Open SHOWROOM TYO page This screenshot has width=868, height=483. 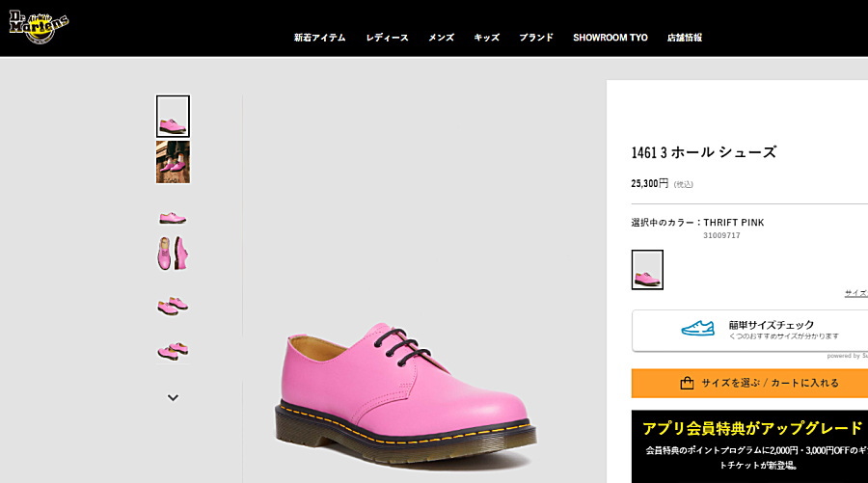[x=610, y=38]
